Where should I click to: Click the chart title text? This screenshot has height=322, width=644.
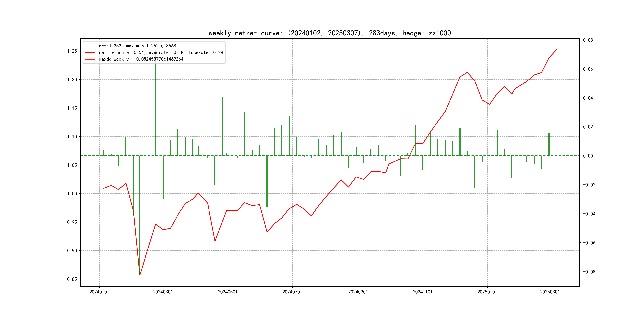[330, 33]
